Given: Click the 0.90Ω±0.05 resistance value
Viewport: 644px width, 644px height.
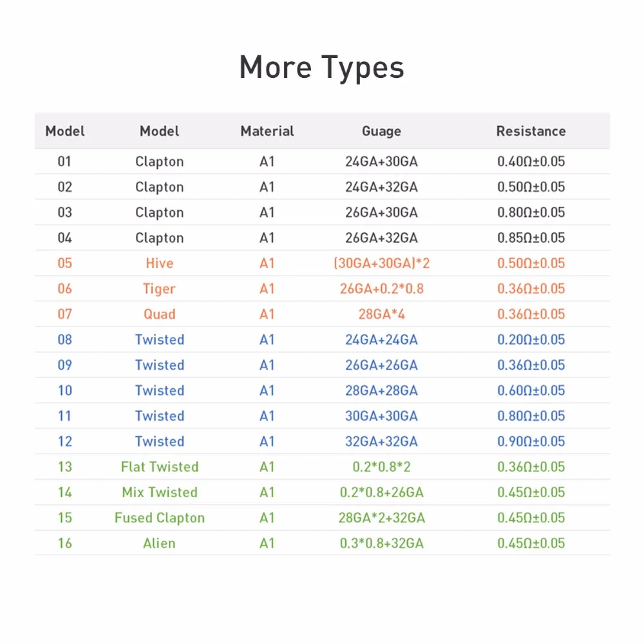Looking at the screenshot, I should pyautogui.click(x=531, y=442).
